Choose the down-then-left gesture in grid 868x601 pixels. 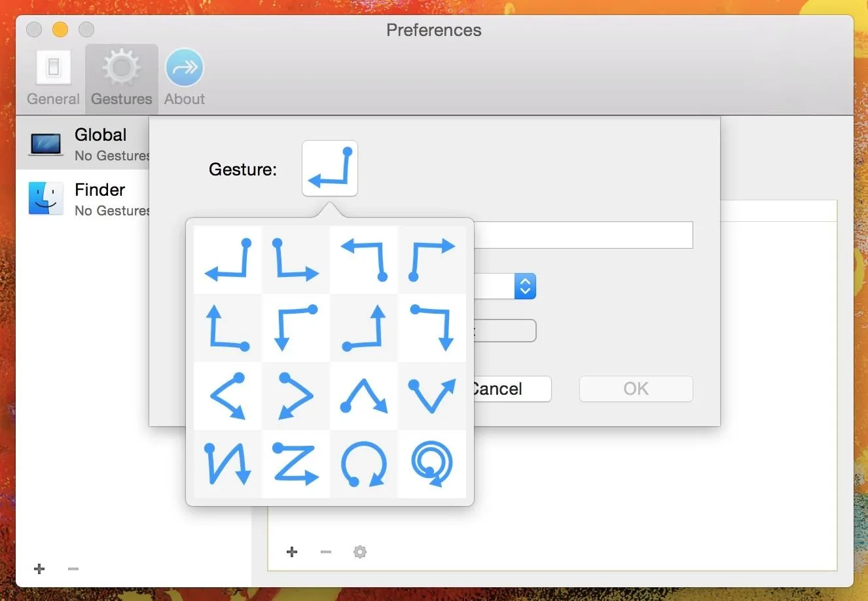click(x=228, y=260)
